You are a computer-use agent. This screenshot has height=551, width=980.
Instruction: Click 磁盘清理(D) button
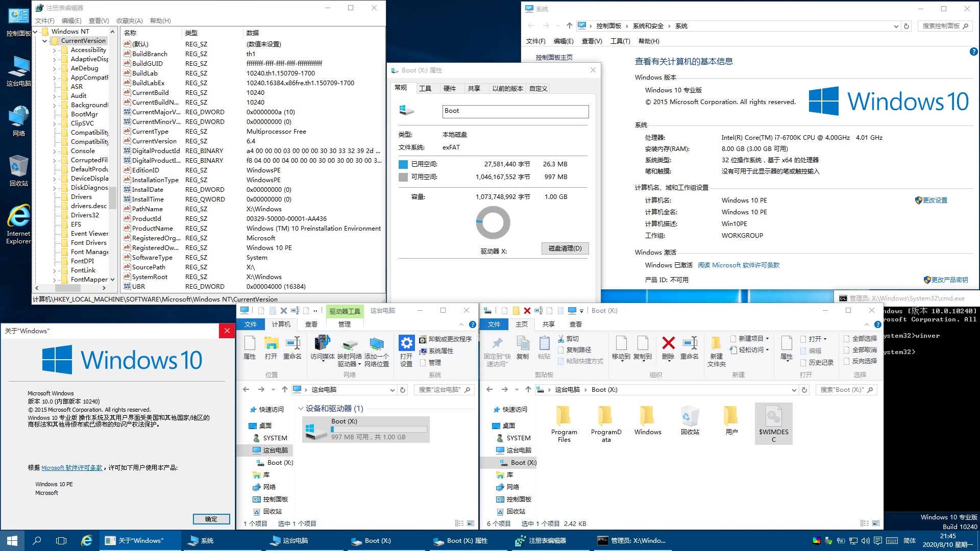[565, 248]
